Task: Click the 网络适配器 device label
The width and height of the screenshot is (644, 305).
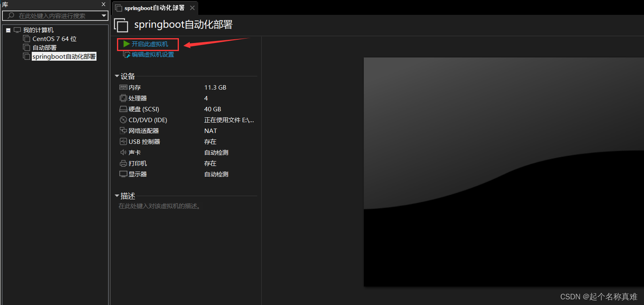Action: [x=144, y=131]
